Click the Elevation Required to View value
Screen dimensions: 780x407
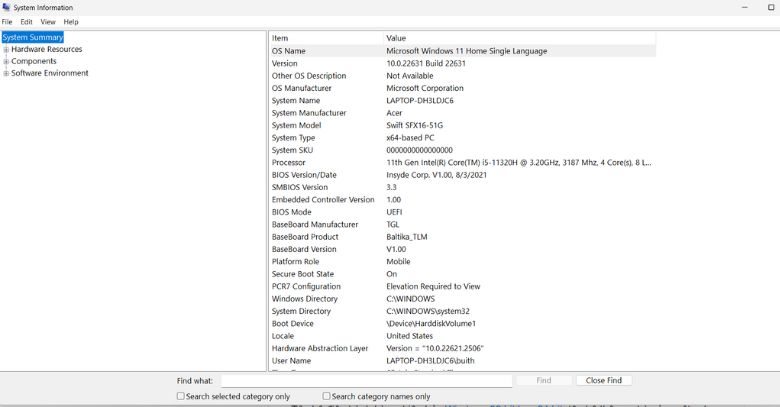pos(433,287)
